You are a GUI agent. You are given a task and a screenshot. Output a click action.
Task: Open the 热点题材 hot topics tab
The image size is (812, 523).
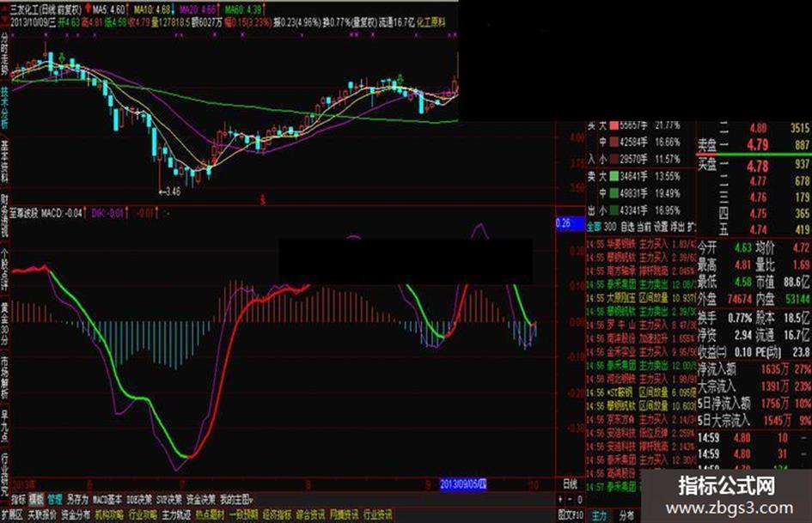pos(210,514)
